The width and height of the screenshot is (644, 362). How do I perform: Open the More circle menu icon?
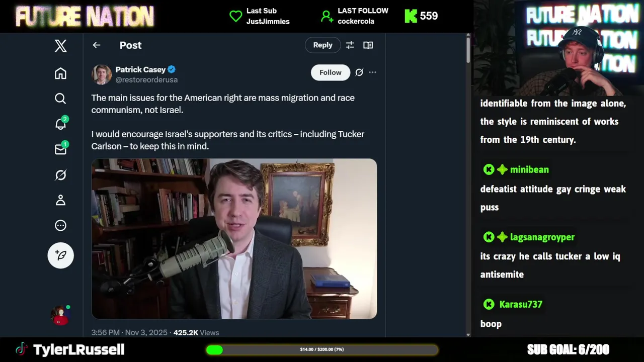coord(60,226)
